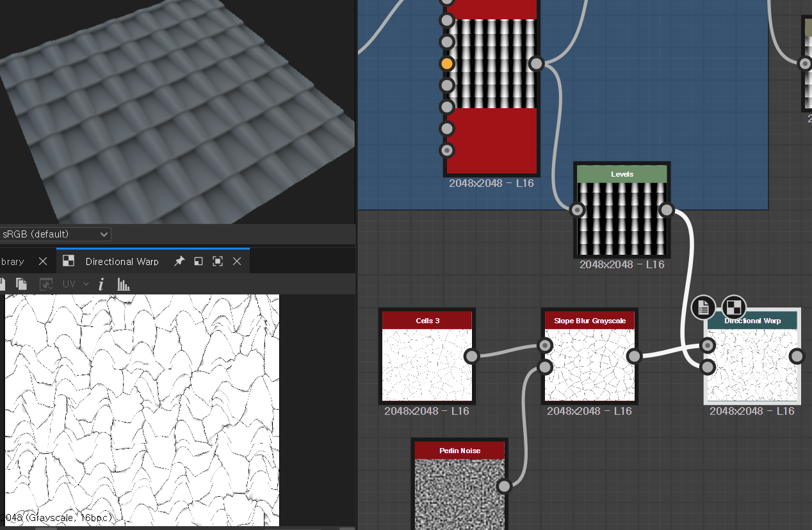Click the Directional Warp node output port
Screen dimensions: 812x530
[797, 356]
